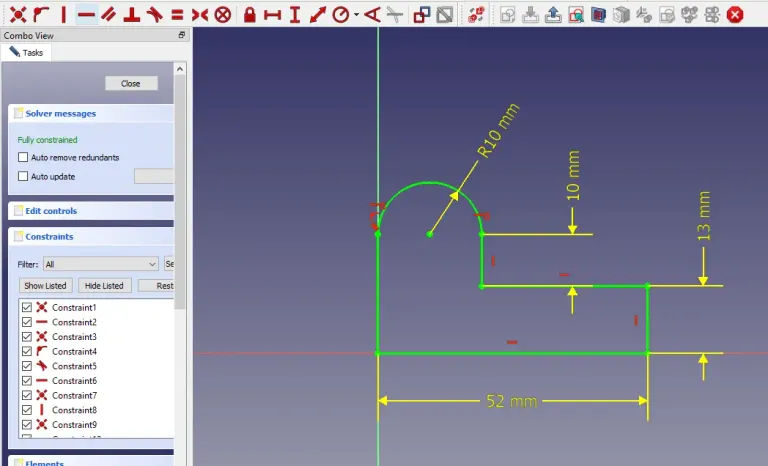Open the constraints Filter dropdown

pyautogui.click(x=100, y=264)
